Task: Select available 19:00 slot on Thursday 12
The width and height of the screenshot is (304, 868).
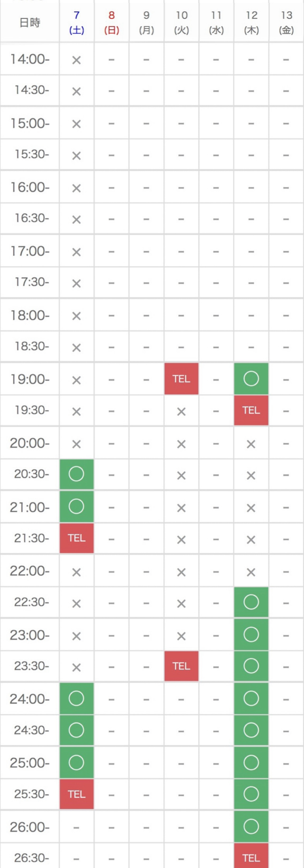Action: (x=251, y=379)
